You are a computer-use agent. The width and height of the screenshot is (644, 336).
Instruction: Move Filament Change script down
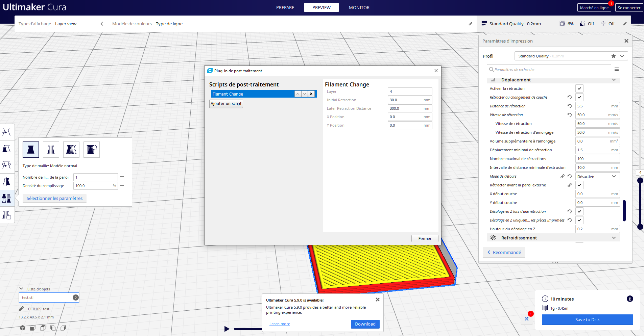[x=305, y=94]
